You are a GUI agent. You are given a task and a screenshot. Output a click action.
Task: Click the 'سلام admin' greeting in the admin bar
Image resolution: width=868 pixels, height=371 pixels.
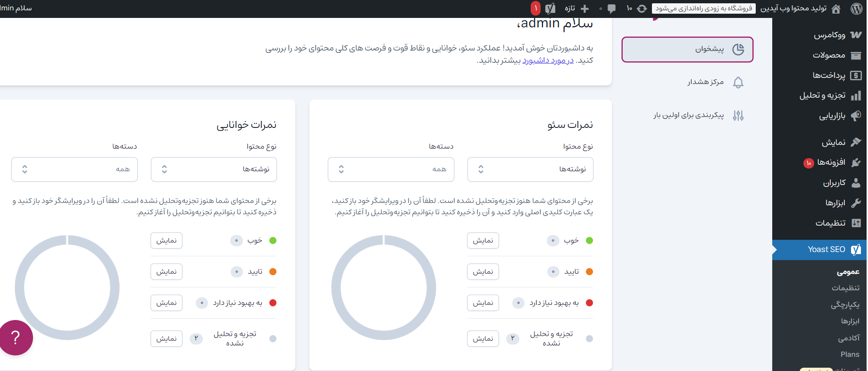coord(16,8)
